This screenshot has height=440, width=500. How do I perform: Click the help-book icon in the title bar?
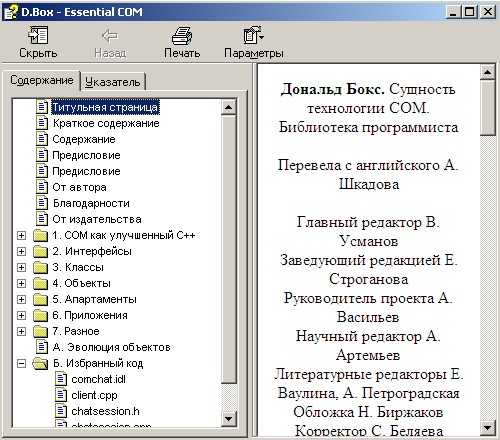(x=11, y=12)
